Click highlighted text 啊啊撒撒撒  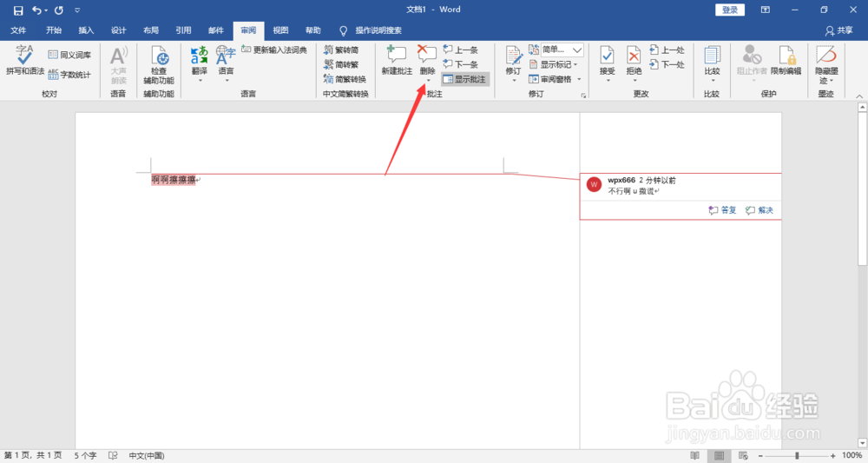pos(174,180)
